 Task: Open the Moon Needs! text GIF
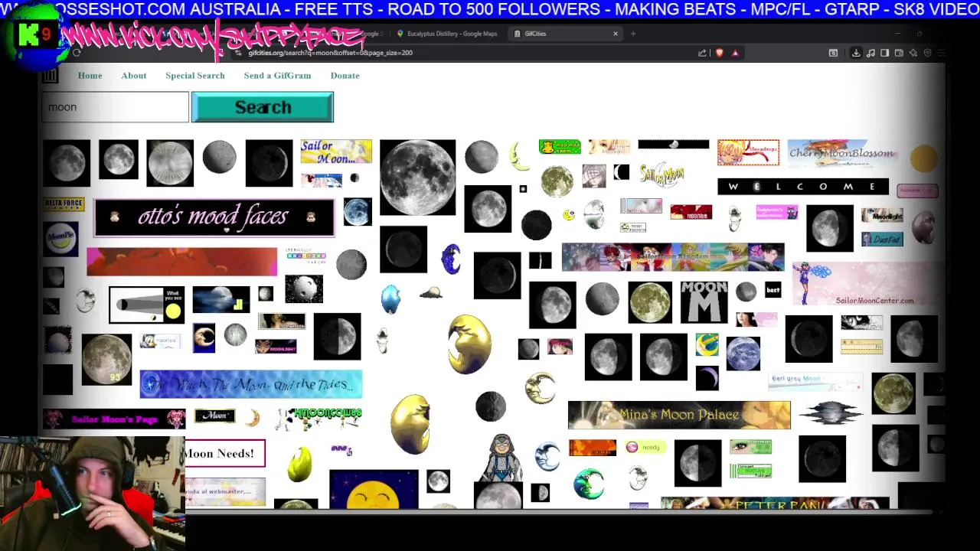coord(225,453)
